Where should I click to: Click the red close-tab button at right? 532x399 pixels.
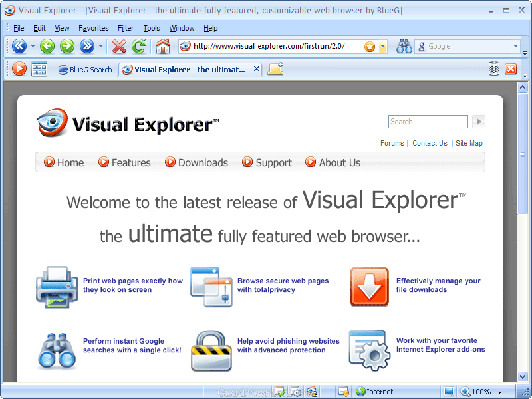(x=511, y=69)
